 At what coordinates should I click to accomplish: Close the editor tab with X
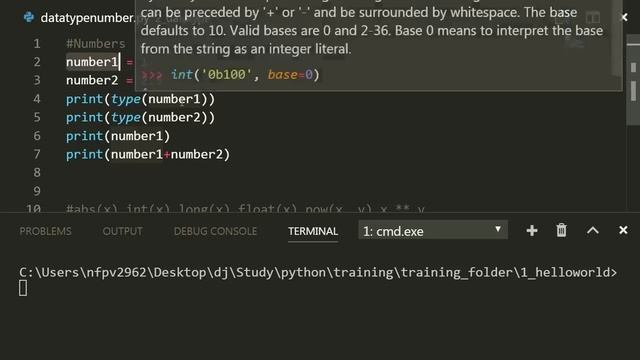[624, 17]
